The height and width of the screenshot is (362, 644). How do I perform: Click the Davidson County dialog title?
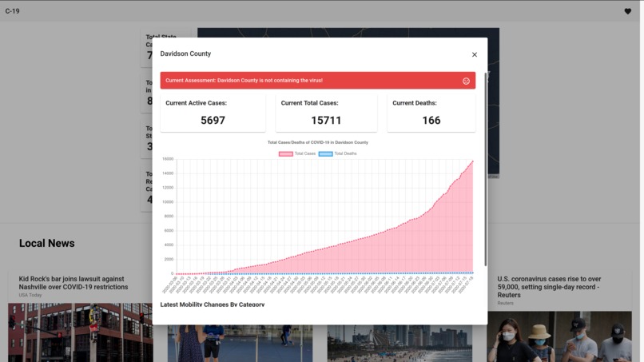point(185,54)
